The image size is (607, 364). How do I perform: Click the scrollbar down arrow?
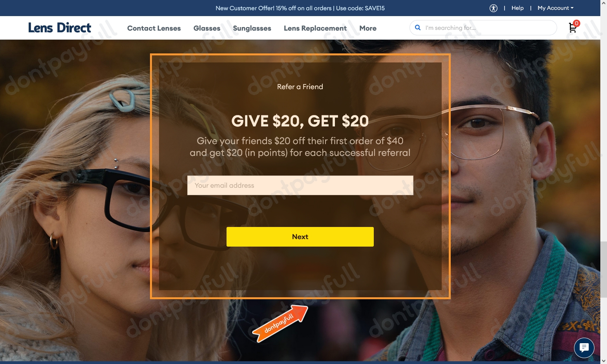pyautogui.click(x=603, y=360)
